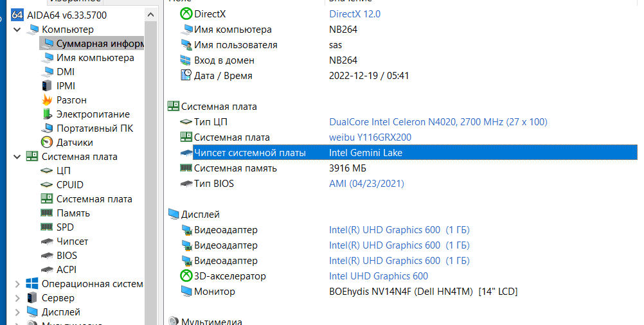644x325 pixels.
Task: Click the Windows logo icon of Операционная система
Action: pyautogui.click(x=32, y=284)
